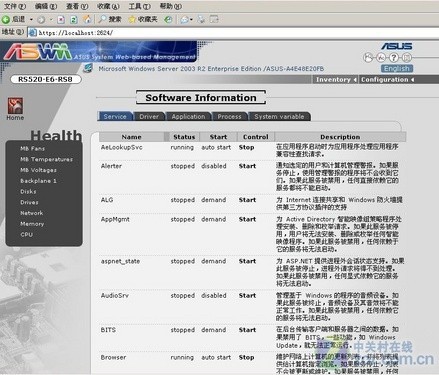Screen dimensions: 439x375
Task: Stop the AeLookupSvc service
Action: coord(247,147)
